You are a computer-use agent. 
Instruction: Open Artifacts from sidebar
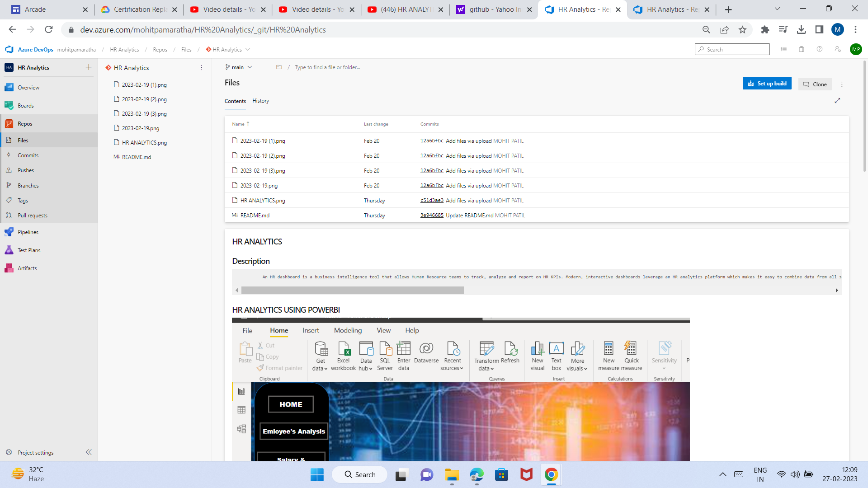pyautogui.click(x=27, y=268)
